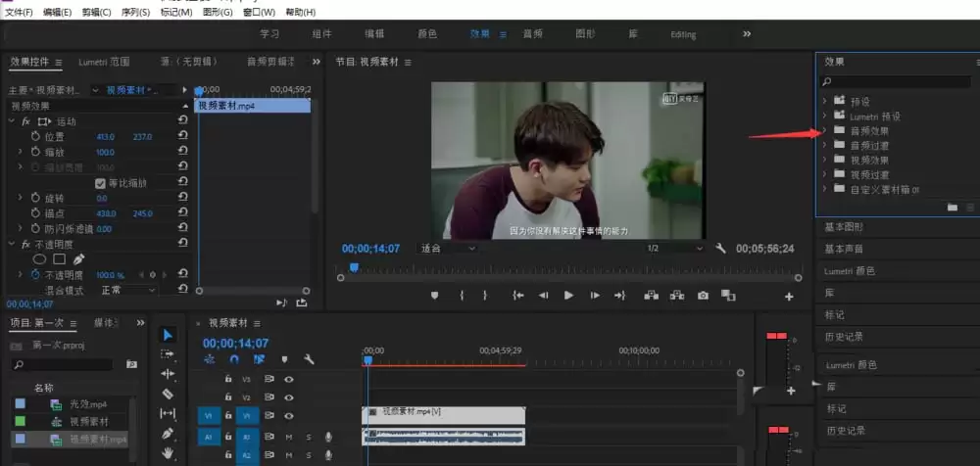The image size is (980, 466).
Task: Open the 混合模式 dropdown set to 正常
Action: tap(127, 291)
